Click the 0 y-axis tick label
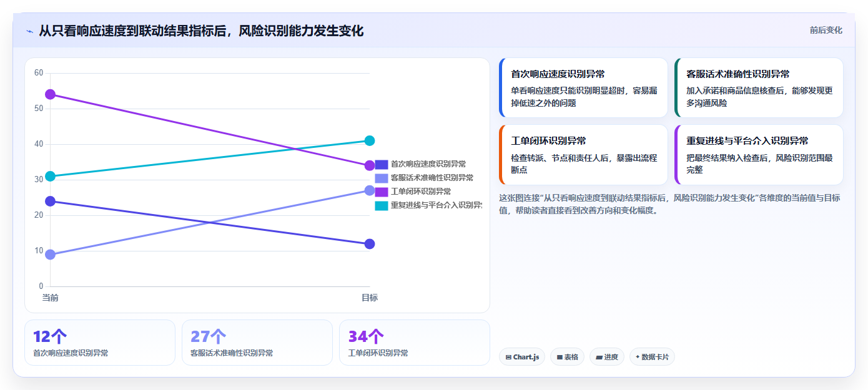 (x=41, y=286)
